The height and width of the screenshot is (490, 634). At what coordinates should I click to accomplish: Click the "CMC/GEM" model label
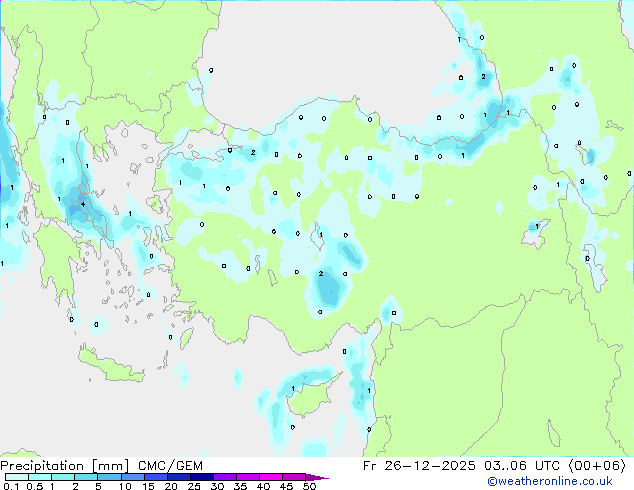[x=170, y=466]
